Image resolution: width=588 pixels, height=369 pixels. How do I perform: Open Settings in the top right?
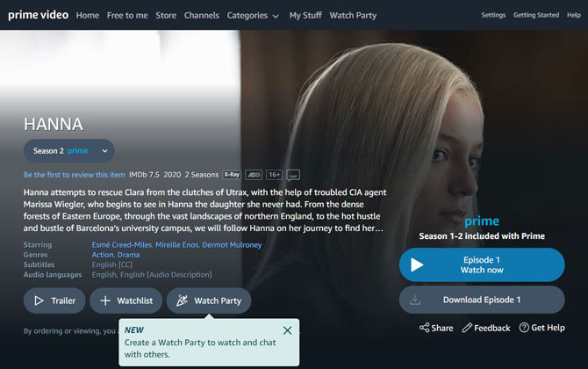tap(493, 15)
